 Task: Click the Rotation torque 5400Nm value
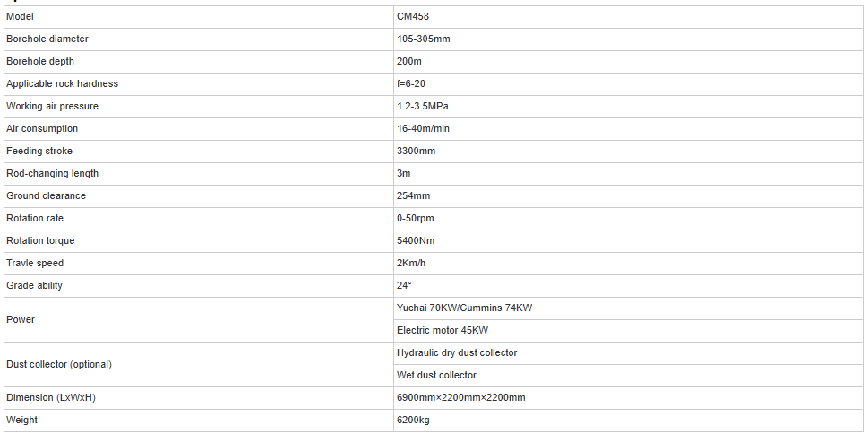416,241
